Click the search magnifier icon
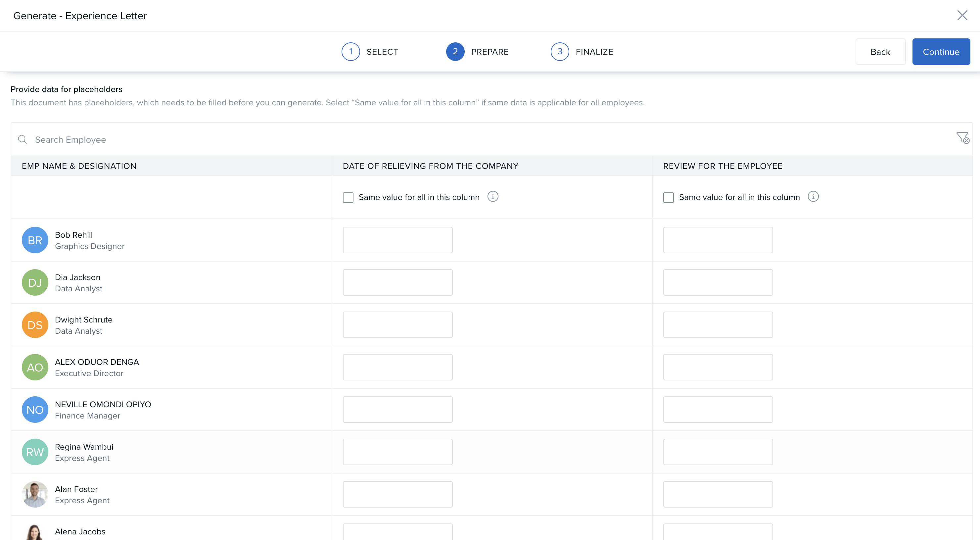Viewport: 980px width, 540px height. pyautogui.click(x=23, y=139)
